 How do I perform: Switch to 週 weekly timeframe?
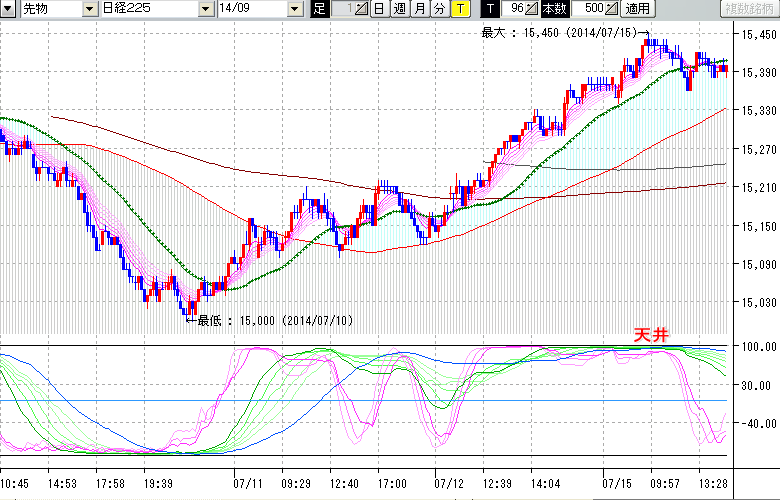(x=399, y=9)
